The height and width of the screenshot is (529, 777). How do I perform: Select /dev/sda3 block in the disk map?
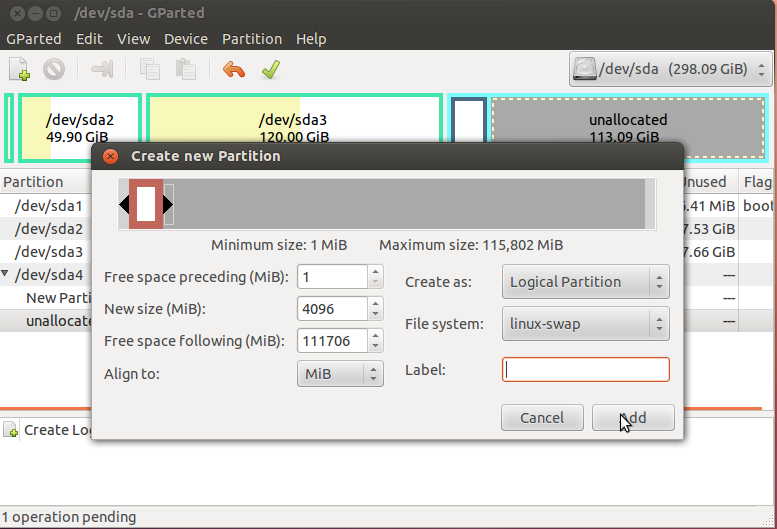pos(294,119)
